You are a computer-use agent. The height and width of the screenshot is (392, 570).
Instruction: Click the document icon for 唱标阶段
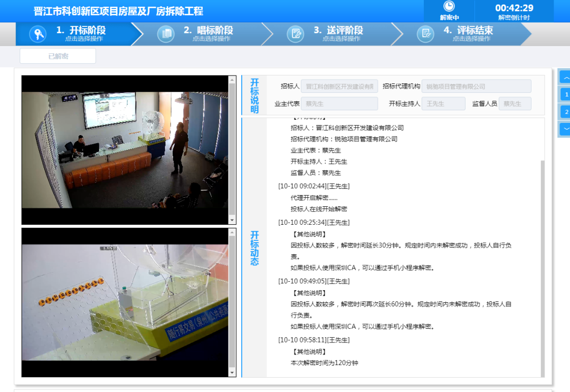166,34
